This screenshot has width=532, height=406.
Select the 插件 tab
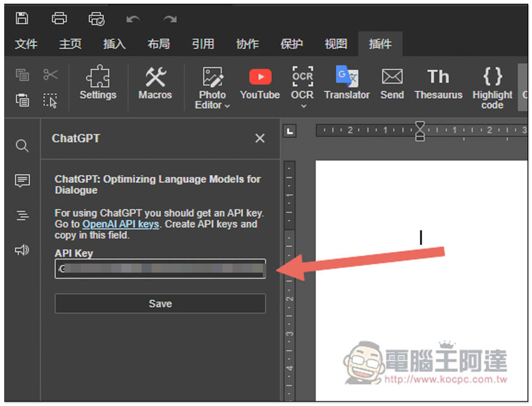[x=380, y=44]
